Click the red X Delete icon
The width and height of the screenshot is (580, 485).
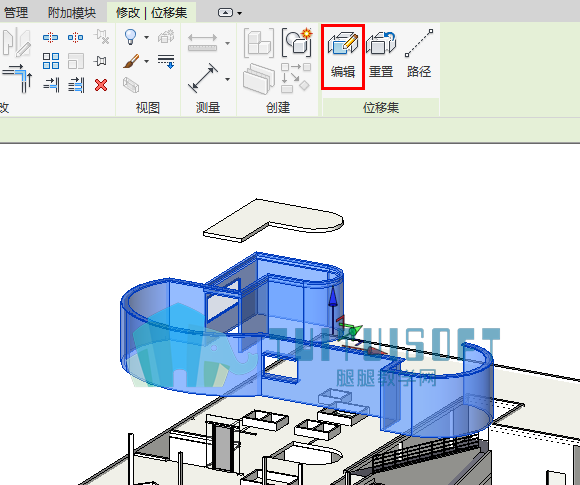[x=101, y=85]
